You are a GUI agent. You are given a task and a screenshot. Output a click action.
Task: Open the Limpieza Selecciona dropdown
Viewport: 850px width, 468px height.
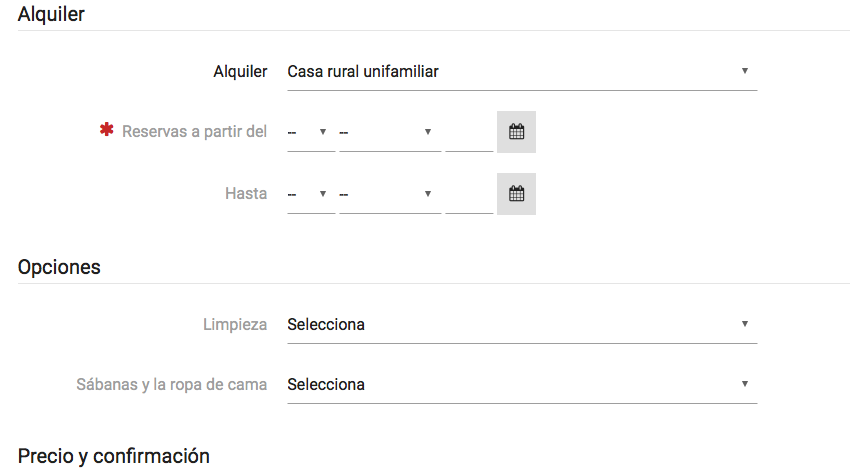pyautogui.click(x=522, y=325)
